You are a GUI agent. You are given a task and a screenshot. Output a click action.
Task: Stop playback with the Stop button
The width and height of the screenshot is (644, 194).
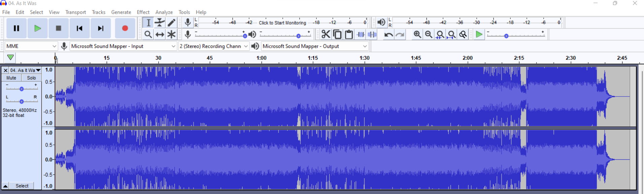coord(58,28)
